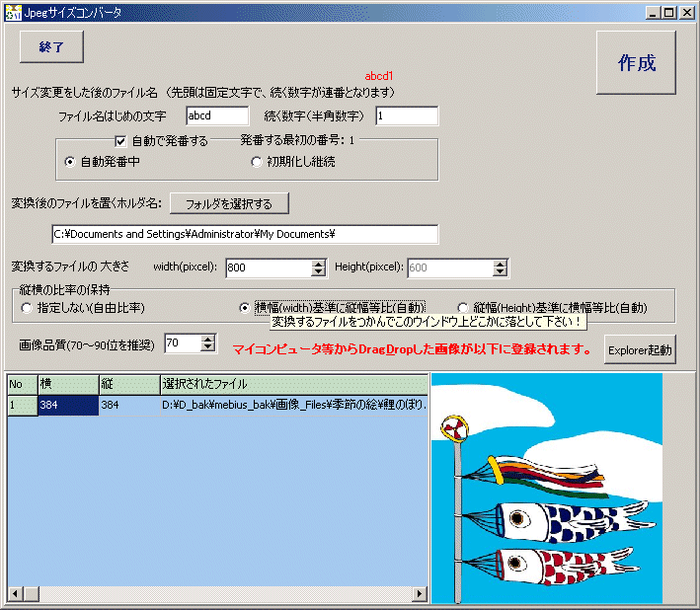Click the starting number input field
Viewport: 700px width, 610px height.
coord(406,116)
